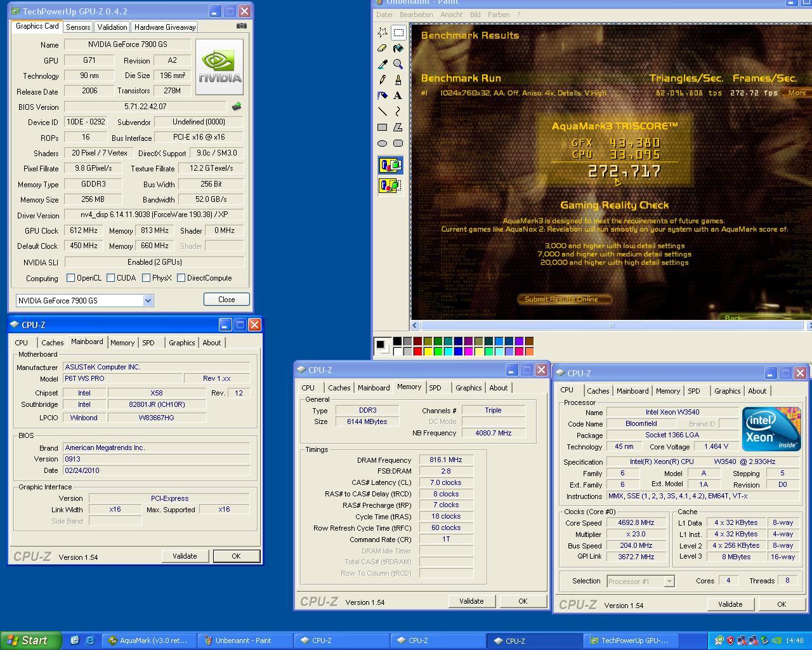This screenshot has width=812, height=650.
Task: Open the Caches tab in Mainboard CPU-Z window
Action: pos(52,343)
